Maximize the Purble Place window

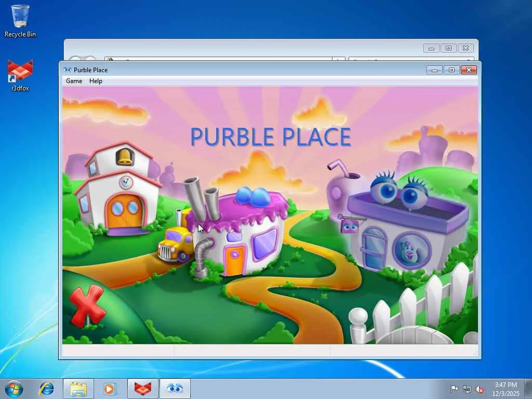451,70
